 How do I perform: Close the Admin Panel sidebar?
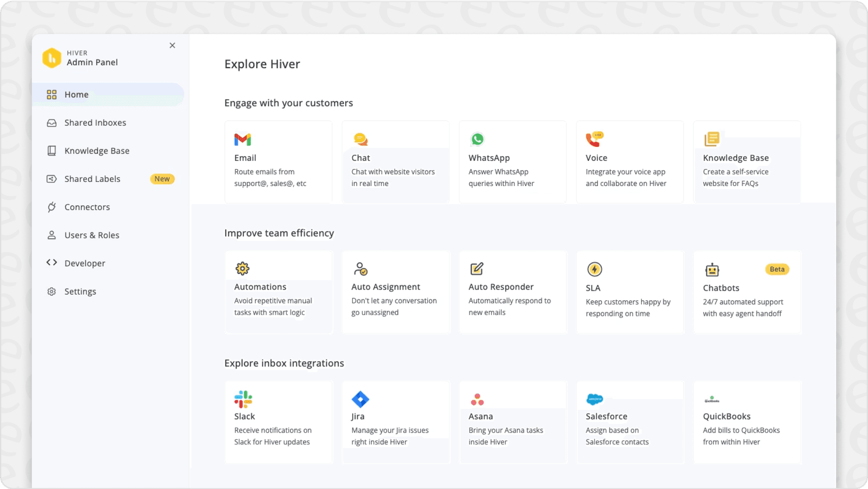pos(173,45)
